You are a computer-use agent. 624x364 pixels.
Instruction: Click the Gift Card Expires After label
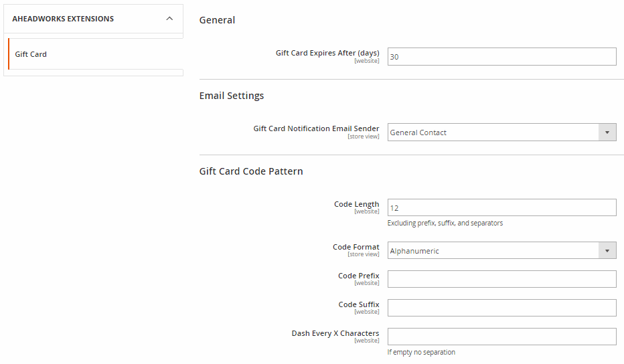click(x=327, y=53)
